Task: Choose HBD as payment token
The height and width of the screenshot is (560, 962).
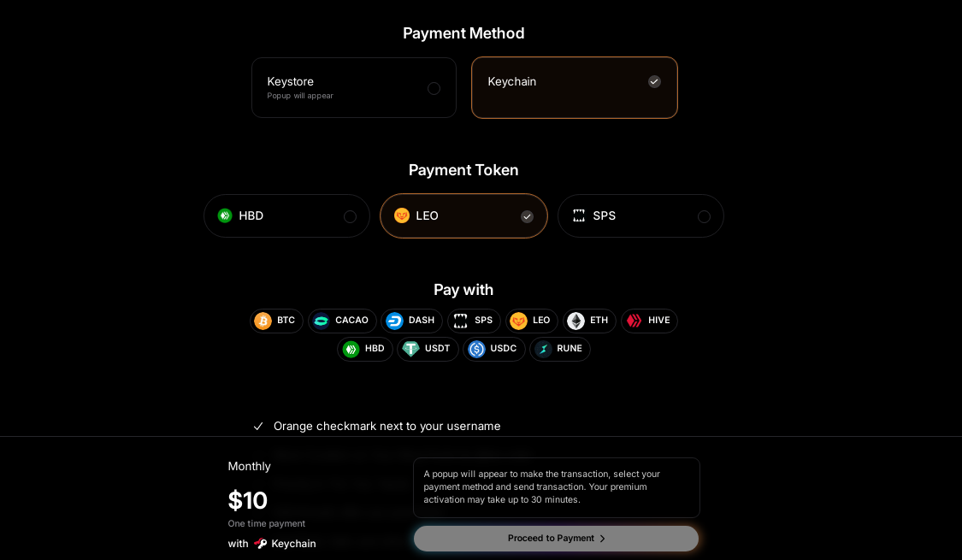Action: tap(350, 216)
